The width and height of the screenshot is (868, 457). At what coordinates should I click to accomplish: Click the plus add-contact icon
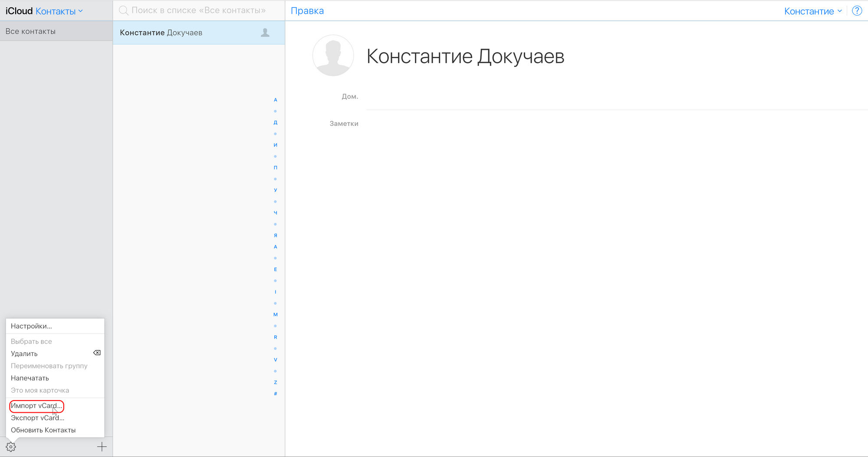click(x=102, y=447)
